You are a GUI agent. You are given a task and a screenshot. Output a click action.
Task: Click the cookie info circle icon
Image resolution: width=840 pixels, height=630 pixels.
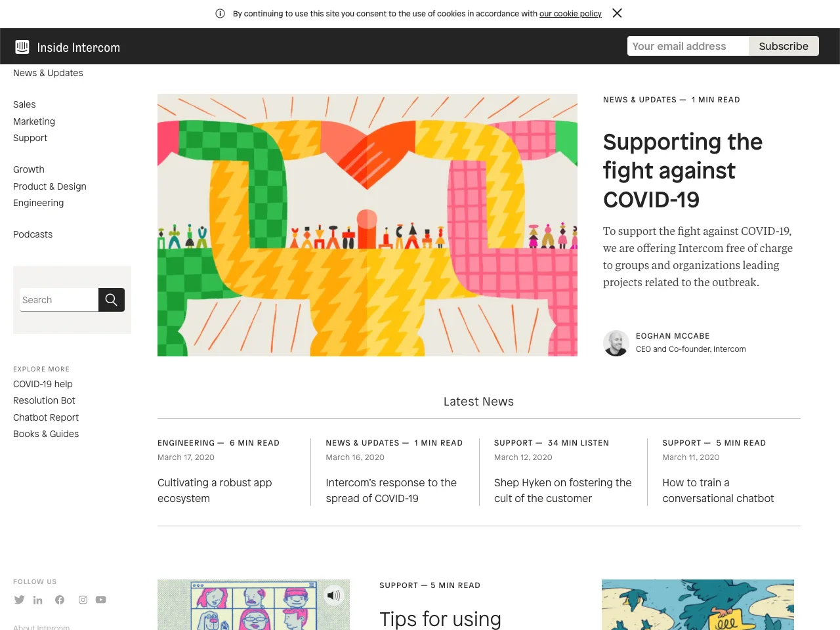tap(220, 13)
